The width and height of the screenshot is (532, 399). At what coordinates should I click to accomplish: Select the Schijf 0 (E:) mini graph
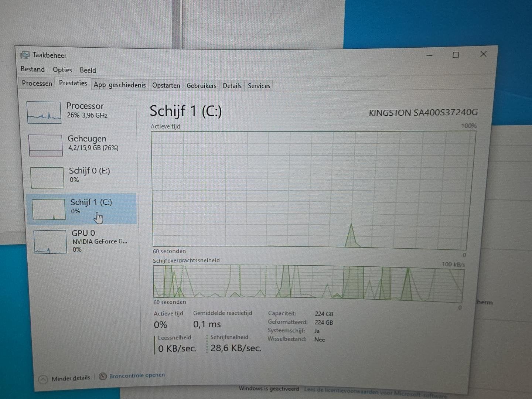(x=47, y=177)
